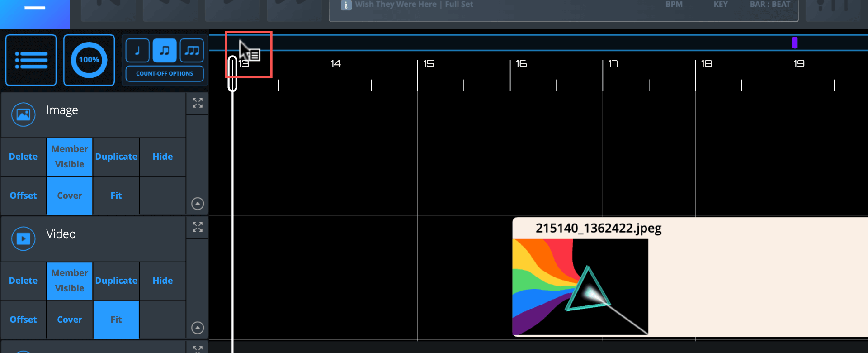Click bar 19 on the ruler
Screen dimensions: 868x353
tap(799, 64)
